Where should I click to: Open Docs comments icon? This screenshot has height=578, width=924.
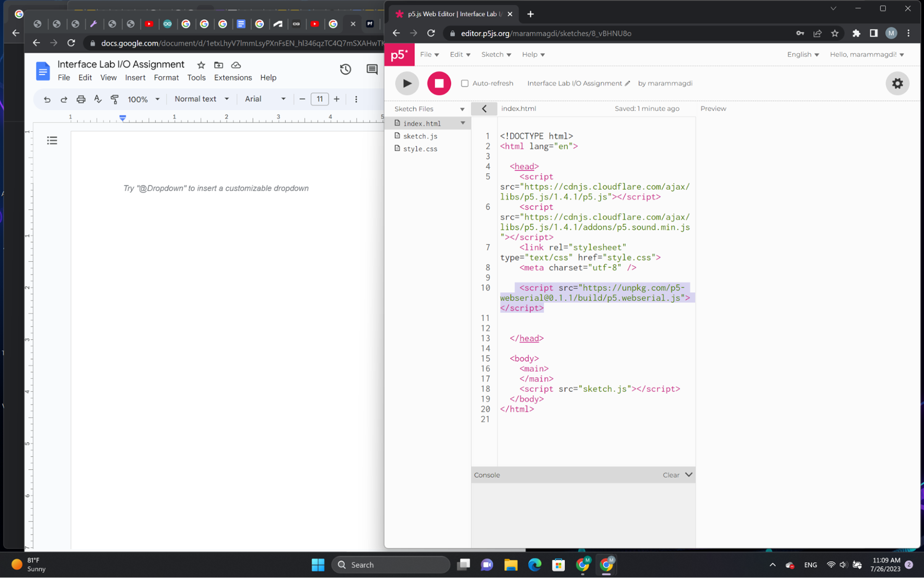372,70
